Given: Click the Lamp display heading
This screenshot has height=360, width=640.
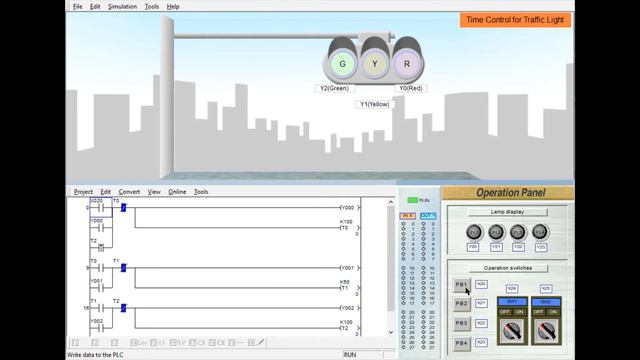Looking at the screenshot, I should coord(507,212).
